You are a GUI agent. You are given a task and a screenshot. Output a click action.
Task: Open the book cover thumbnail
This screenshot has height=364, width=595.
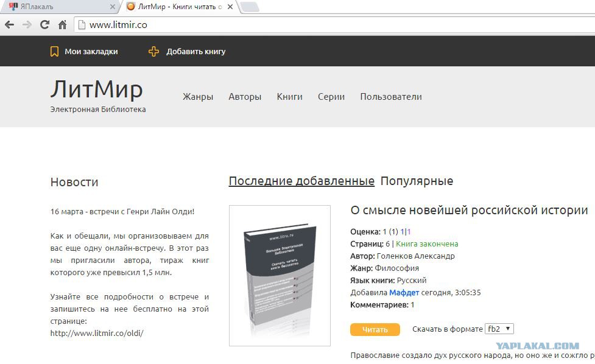point(280,276)
